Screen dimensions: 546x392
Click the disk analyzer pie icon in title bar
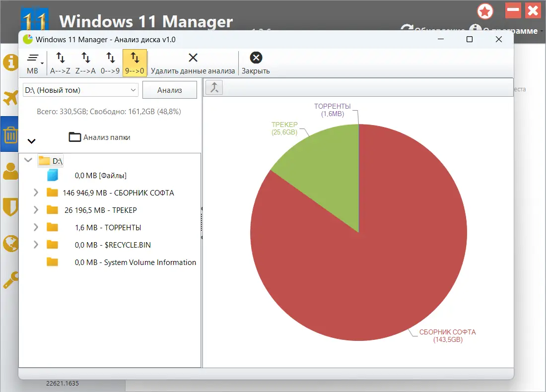[x=28, y=39]
